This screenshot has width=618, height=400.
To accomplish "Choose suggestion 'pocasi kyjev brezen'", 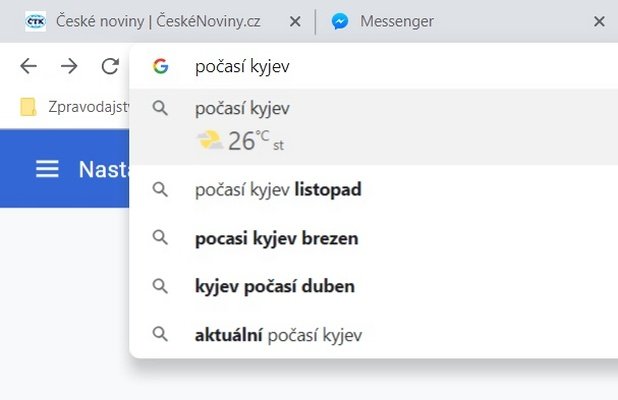I will coord(373,238).
